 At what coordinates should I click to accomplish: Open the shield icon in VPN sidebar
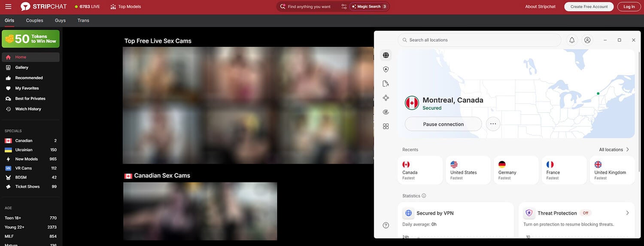pyautogui.click(x=386, y=69)
